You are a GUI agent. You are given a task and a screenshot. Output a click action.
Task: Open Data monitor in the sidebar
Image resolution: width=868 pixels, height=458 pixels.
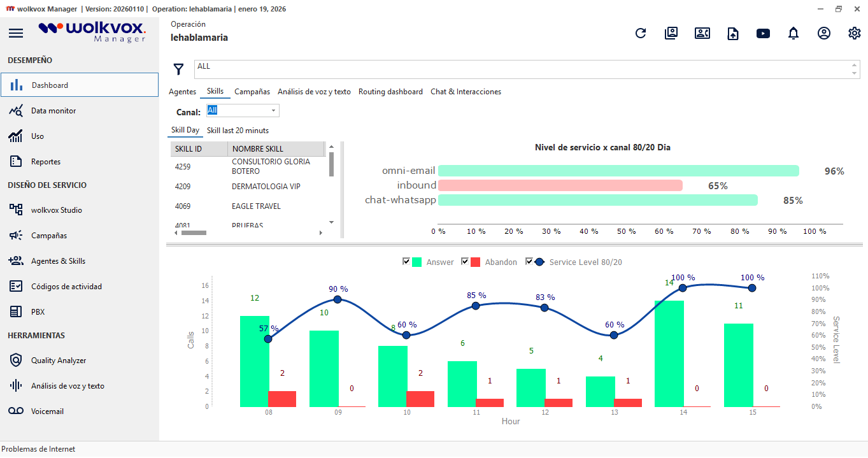point(53,111)
